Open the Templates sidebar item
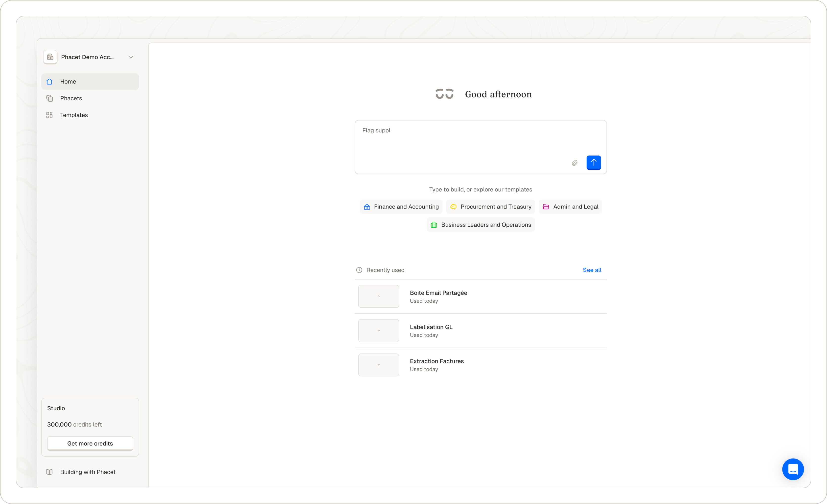Viewport: 827px width, 504px height. pos(74,115)
